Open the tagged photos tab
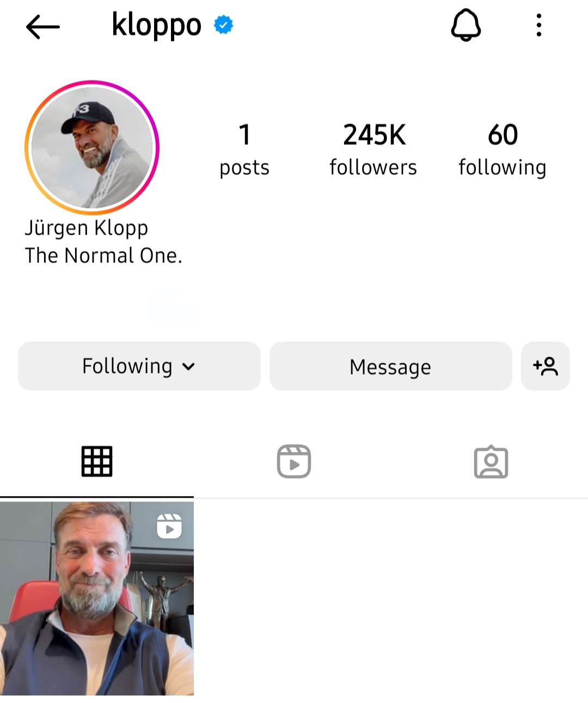 [x=491, y=462]
